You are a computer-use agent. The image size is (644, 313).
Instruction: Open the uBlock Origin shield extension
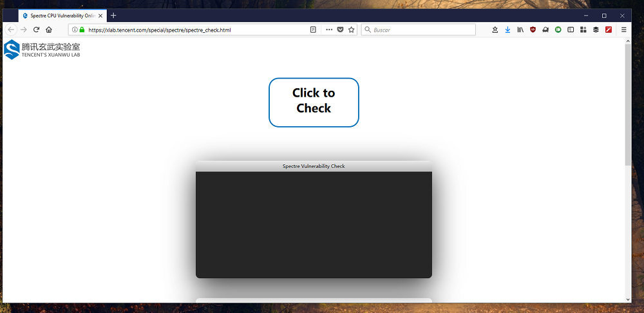coord(533,30)
